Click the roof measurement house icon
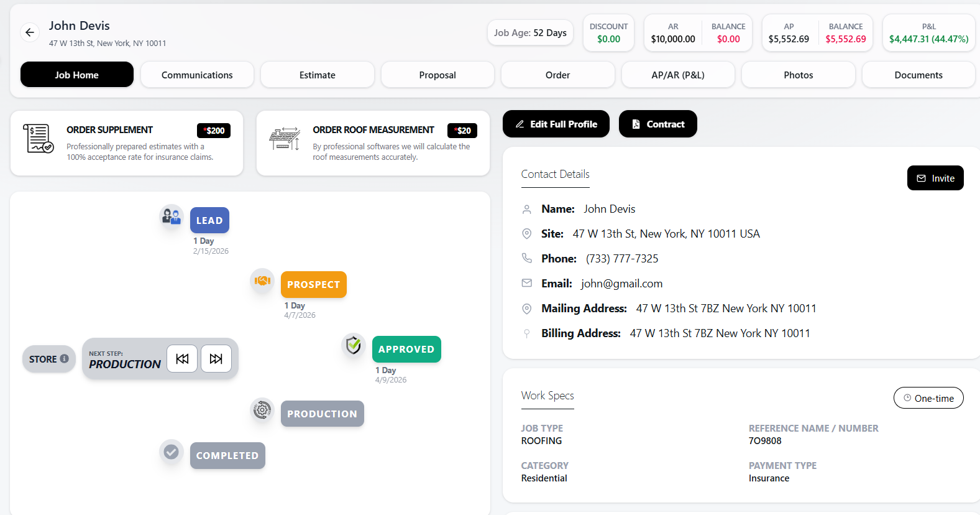 click(x=285, y=139)
